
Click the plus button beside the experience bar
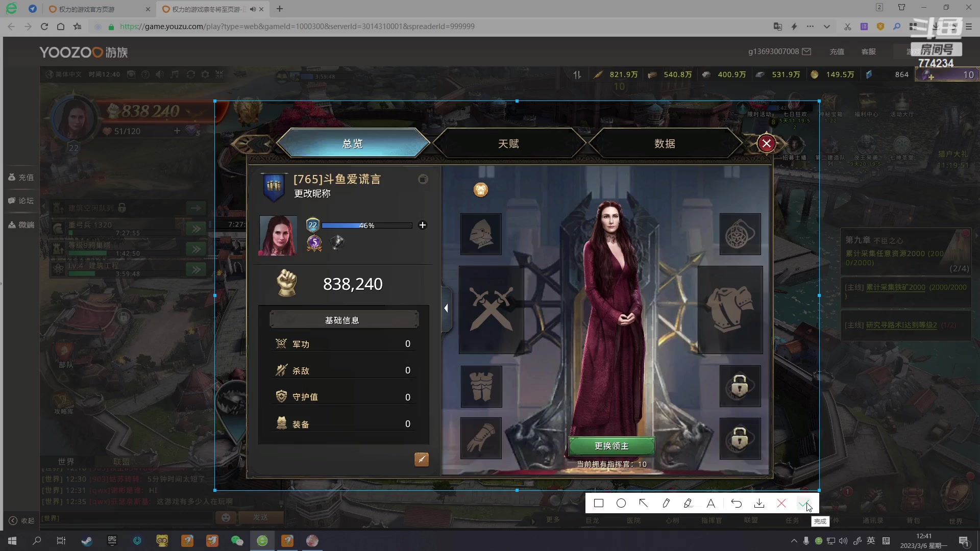click(422, 225)
